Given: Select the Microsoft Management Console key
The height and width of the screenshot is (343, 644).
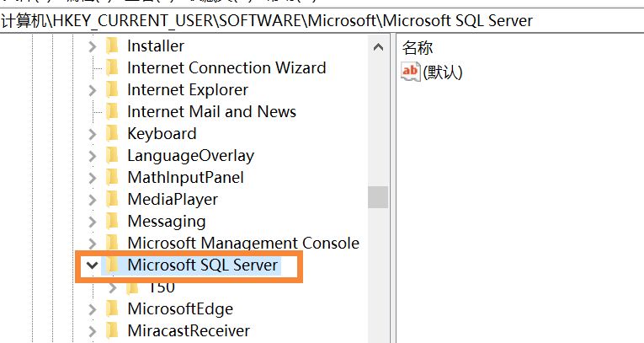Looking at the screenshot, I should point(243,244).
